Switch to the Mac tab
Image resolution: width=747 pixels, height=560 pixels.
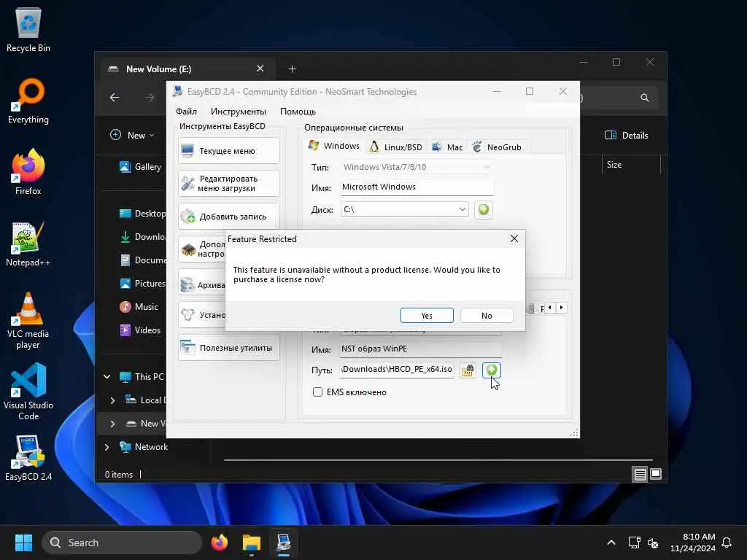pyautogui.click(x=447, y=147)
